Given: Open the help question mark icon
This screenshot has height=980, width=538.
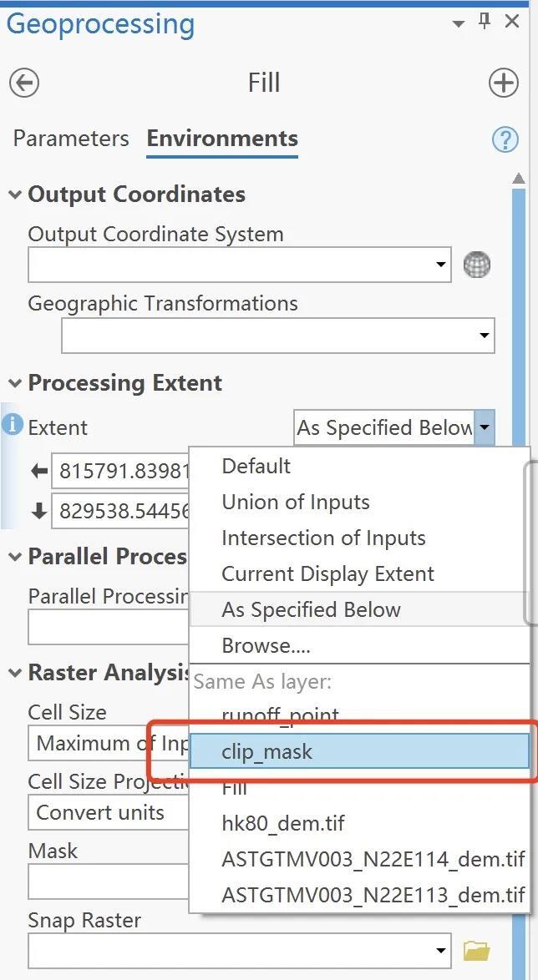Looking at the screenshot, I should 505,139.
